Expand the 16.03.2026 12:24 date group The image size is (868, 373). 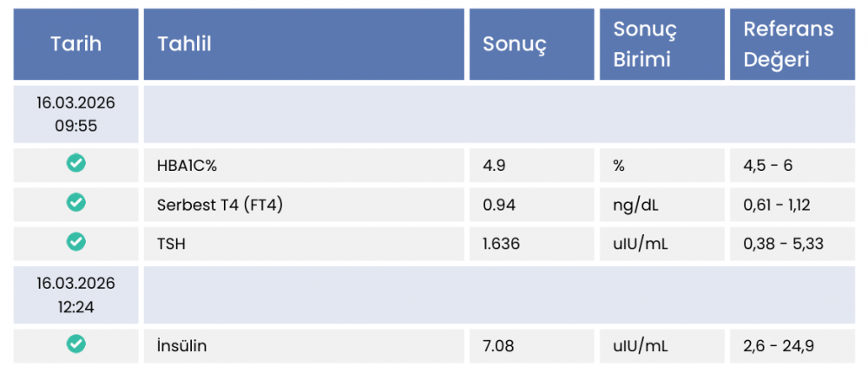pos(76,295)
